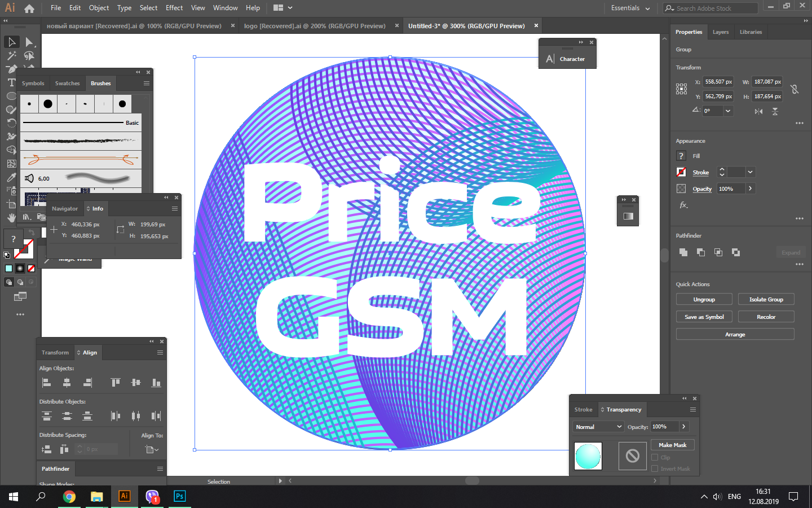Toggle constrain width and height proportions

(795, 89)
